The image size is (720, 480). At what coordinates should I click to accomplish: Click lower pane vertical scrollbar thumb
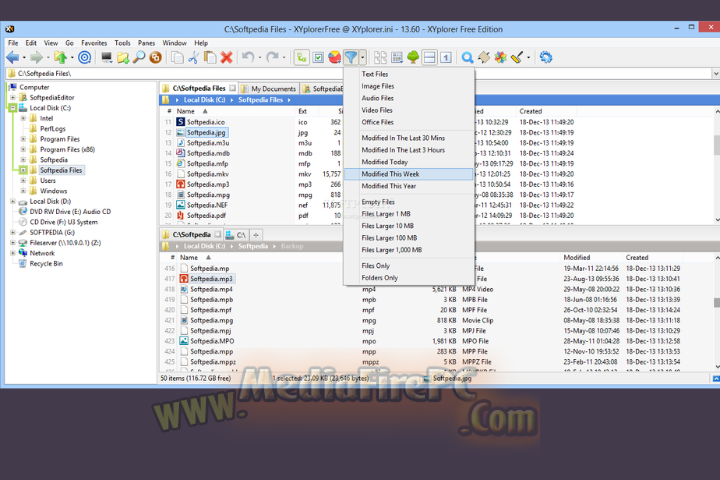click(x=716, y=302)
